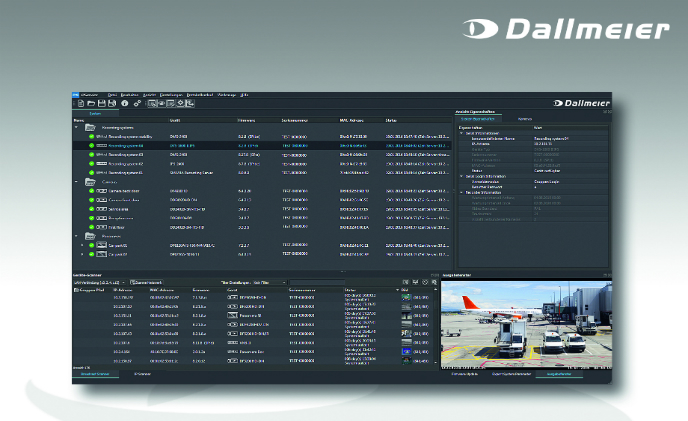The image size is (688, 421).
Task: Click the open folder toolbar icon
Action: [91, 104]
